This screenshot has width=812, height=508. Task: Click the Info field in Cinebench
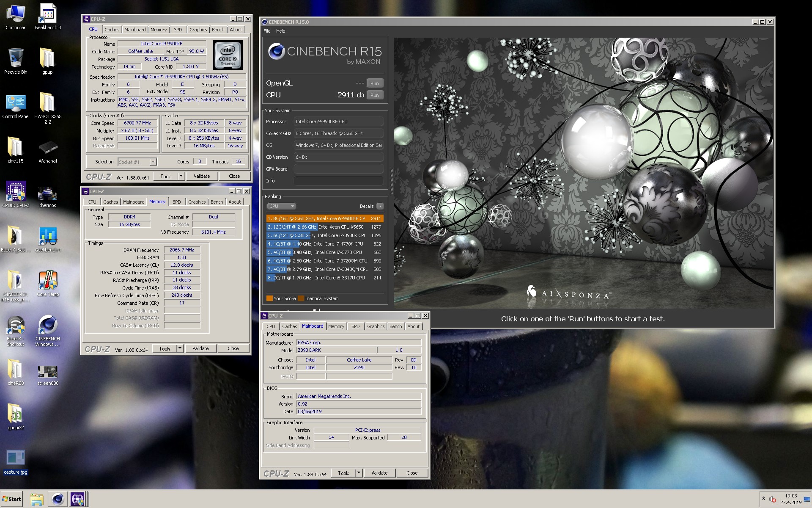coord(338,181)
